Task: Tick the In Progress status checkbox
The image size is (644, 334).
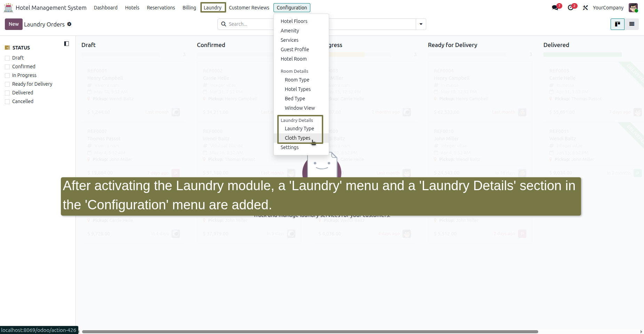Action: [x=7, y=76]
